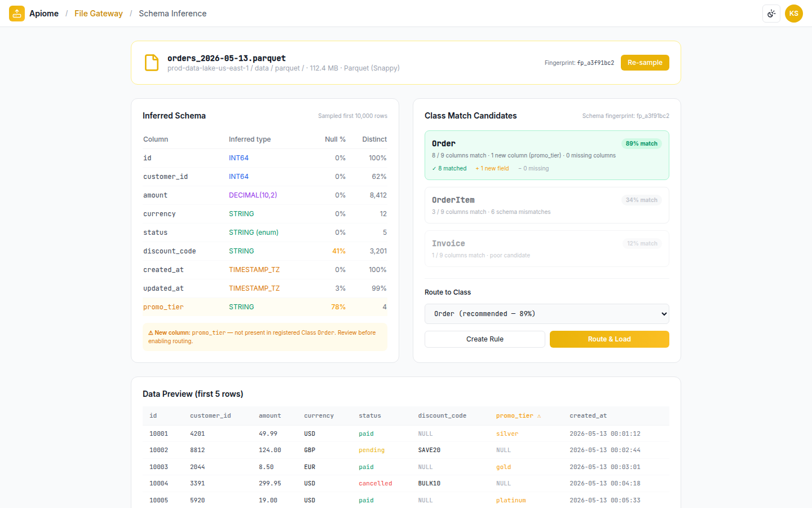
Task: Click the silver promo tier cell
Action: (x=507, y=434)
